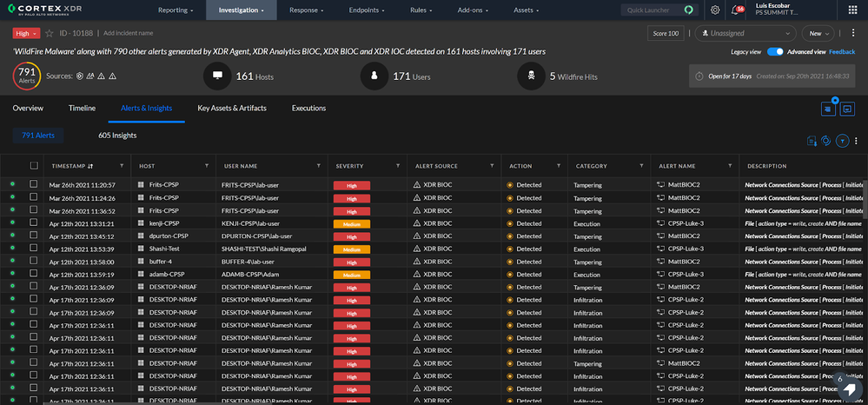The width and height of the screenshot is (868, 405).
Task: Refresh the alerts table
Action: point(826,141)
